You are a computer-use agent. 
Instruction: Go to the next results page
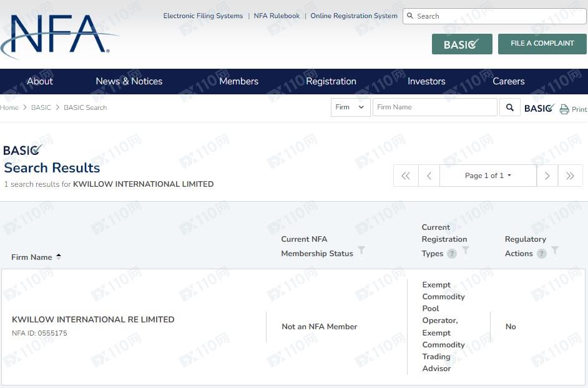(x=547, y=176)
